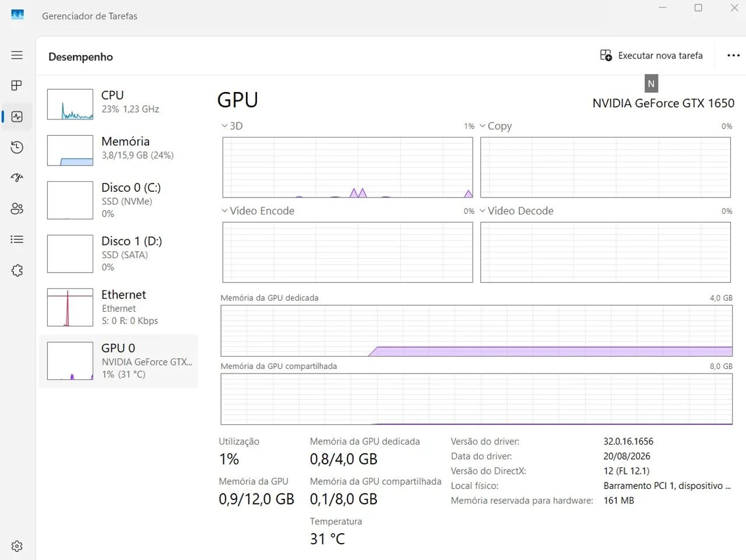Click the Gerenciador de Tarefas window title
The image size is (746, 560).
pos(90,16)
